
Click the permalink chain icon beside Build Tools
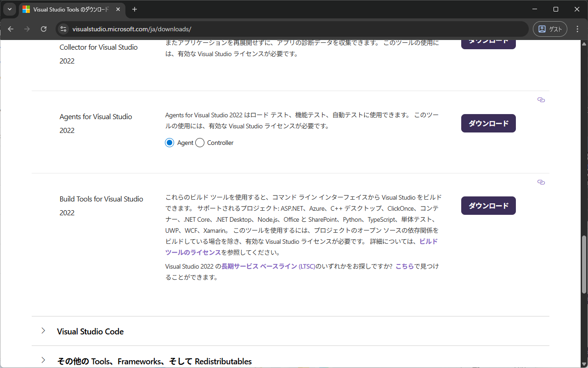click(x=541, y=182)
